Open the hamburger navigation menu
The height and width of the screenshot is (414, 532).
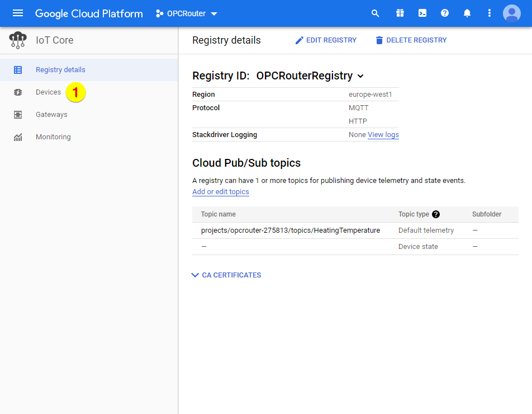[x=18, y=13]
